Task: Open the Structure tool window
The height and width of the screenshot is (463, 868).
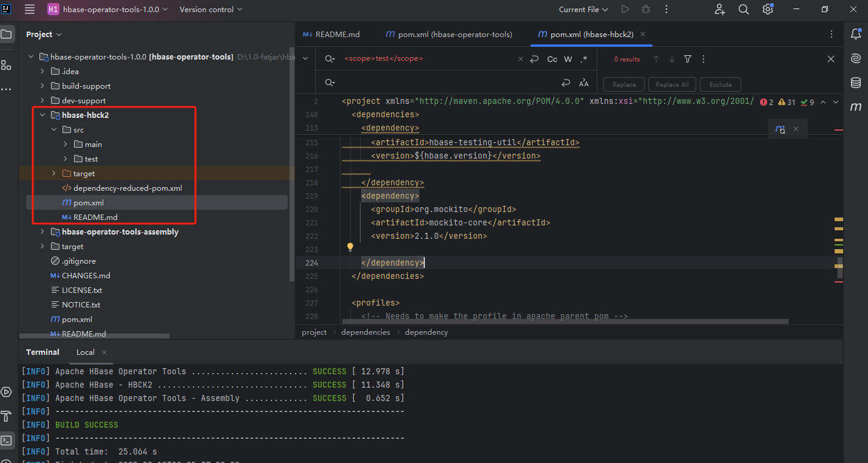Action: (x=6, y=65)
